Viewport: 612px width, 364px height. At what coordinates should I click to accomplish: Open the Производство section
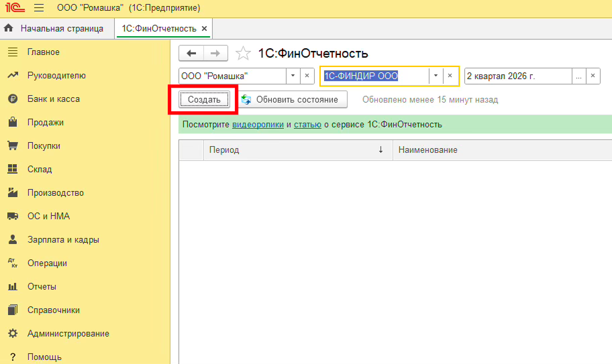[56, 192]
